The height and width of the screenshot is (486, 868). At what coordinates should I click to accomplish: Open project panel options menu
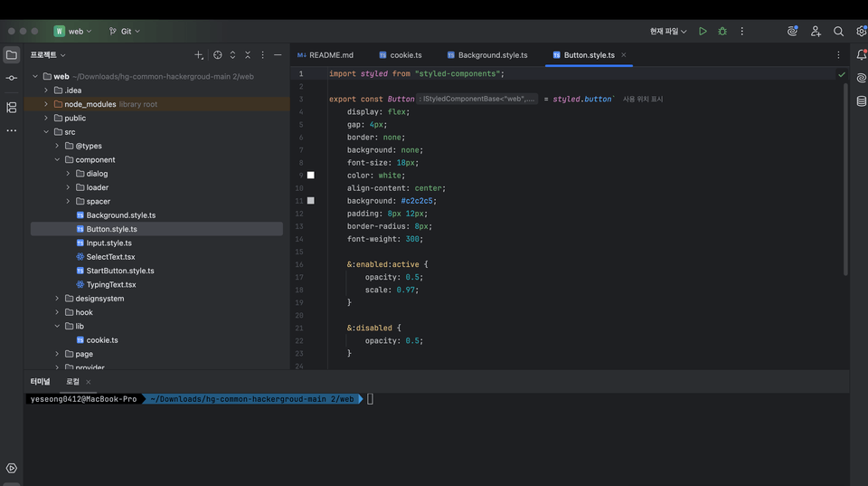[262, 55]
